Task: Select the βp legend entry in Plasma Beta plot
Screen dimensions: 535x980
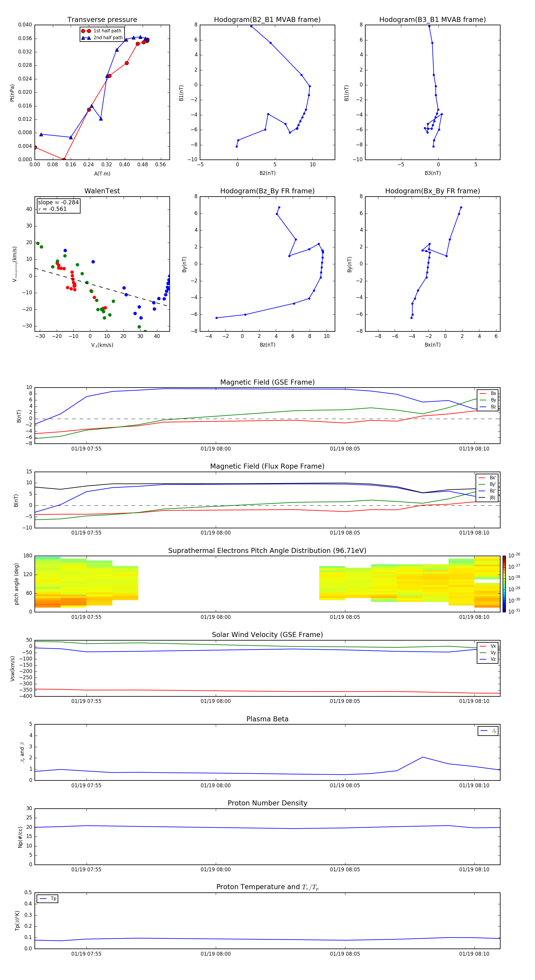Action: pos(488,731)
